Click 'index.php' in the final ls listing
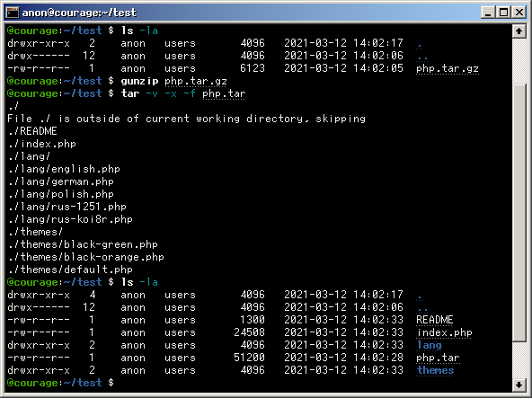 pos(444,332)
